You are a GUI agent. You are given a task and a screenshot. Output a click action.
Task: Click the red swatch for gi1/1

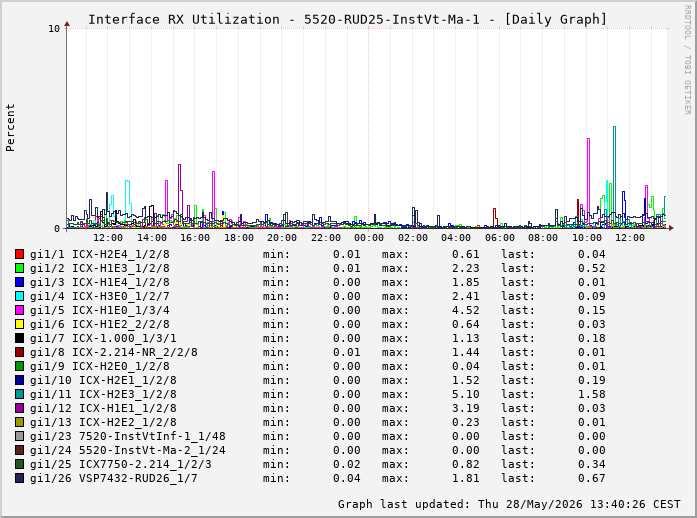coord(19,254)
